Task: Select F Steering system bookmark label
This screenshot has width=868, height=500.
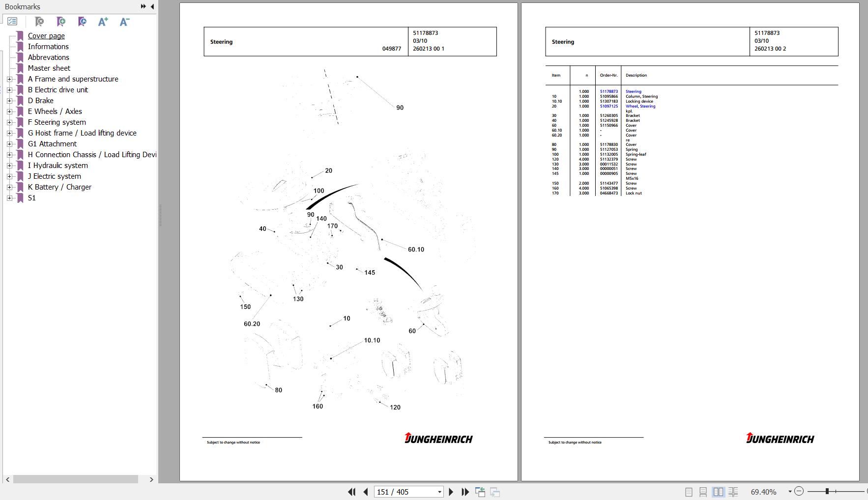Action: pos(57,122)
